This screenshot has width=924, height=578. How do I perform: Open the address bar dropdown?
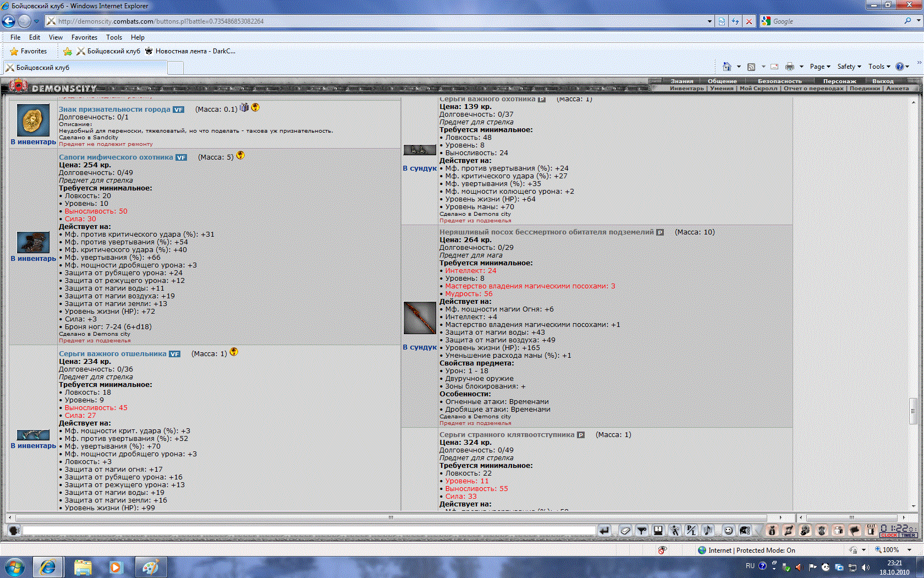pyautogui.click(x=710, y=21)
